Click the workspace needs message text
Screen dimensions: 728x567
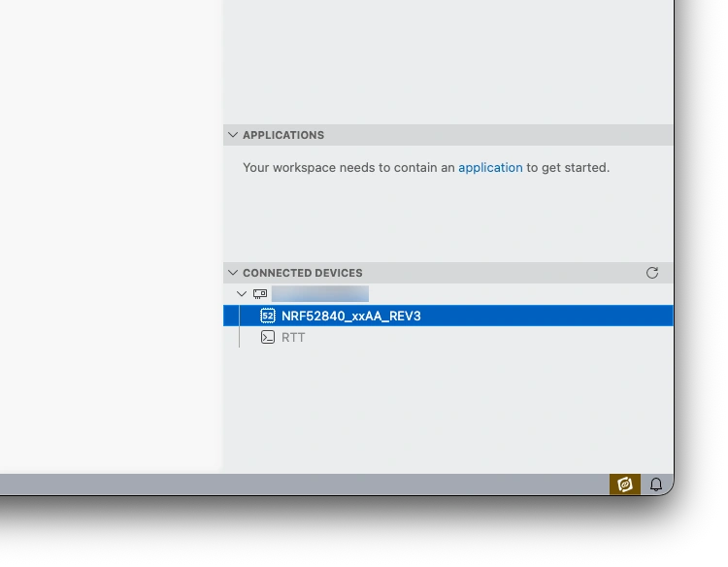point(426,168)
